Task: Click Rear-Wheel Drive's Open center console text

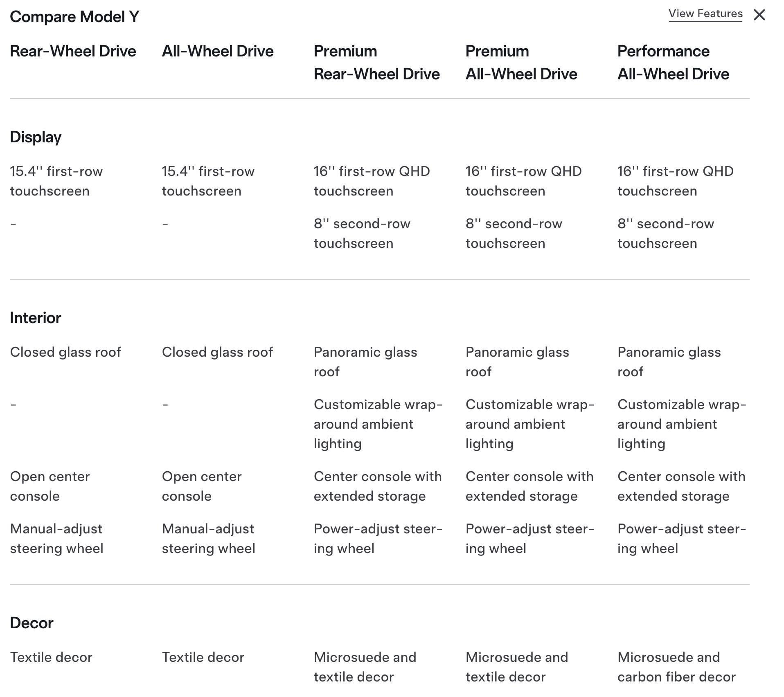Action: coord(50,486)
